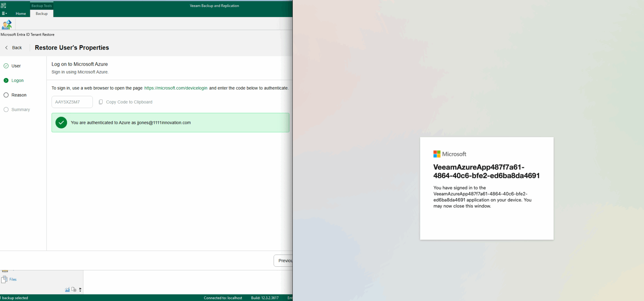
Task: Open the Files view in navigation pane
Action: click(9, 279)
